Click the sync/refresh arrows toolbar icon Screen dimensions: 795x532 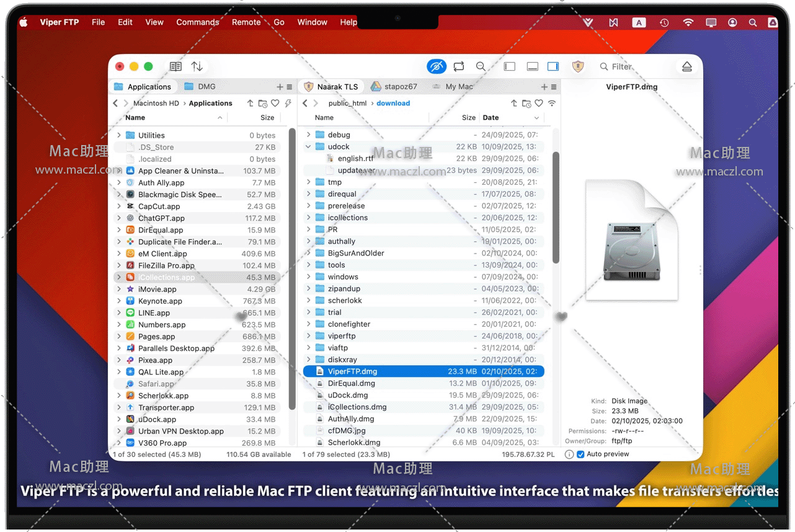459,66
